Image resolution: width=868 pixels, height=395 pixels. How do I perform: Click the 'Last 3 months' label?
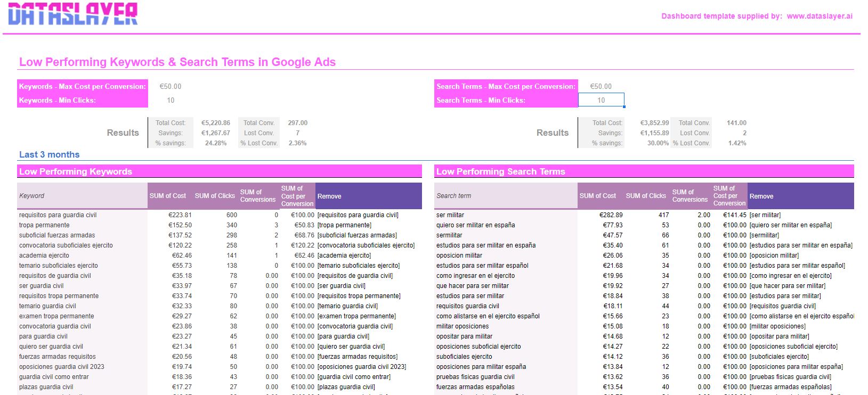pos(49,155)
